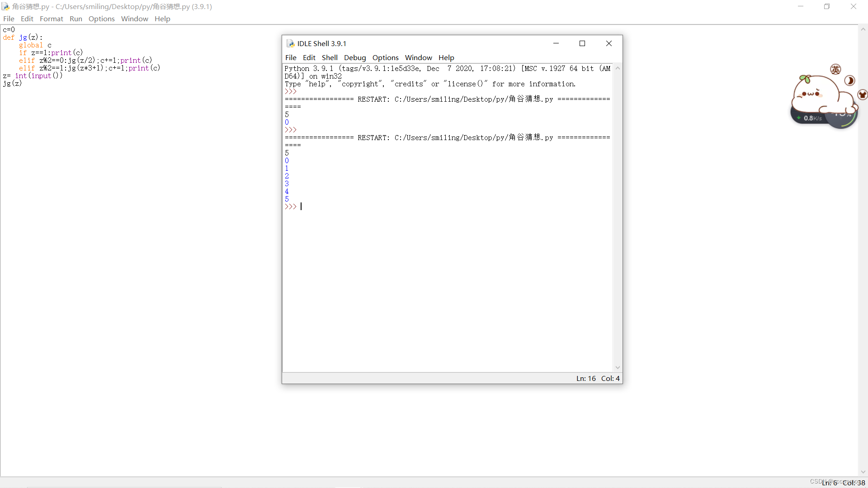
Task: Open Window menu in the editor window
Action: [x=135, y=19]
